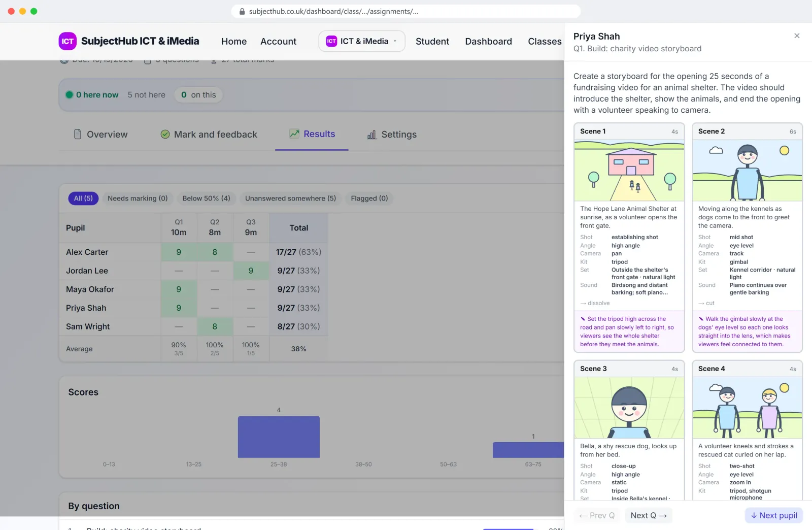Click the Total column header
The width and height of the screenshot is (812, 530).
299,228
